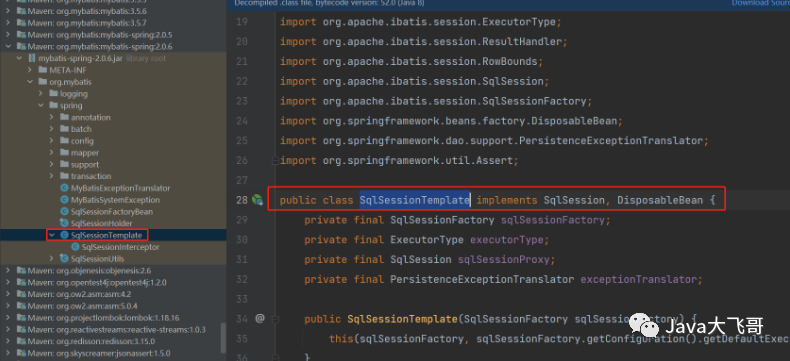Viewport: 790px width, 361px height.
Task: Click the config package folder icon
Action: pos(64,141)
